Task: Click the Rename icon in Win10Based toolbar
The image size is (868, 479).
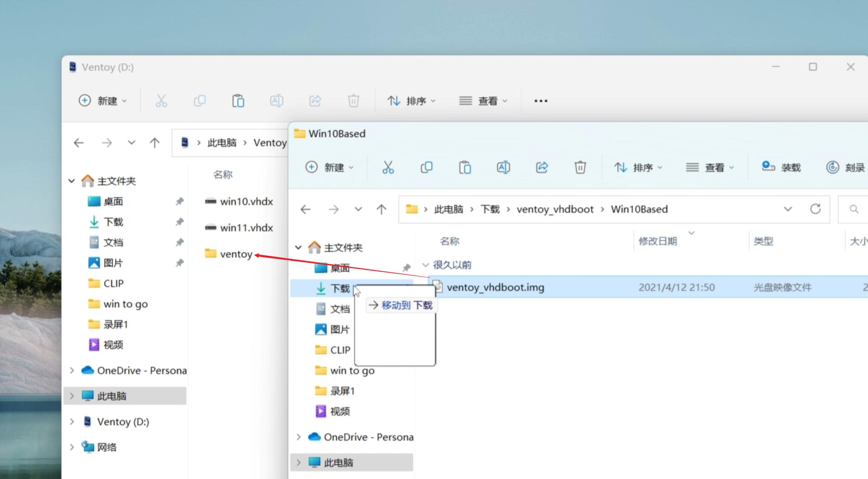Action: (503, 167)
